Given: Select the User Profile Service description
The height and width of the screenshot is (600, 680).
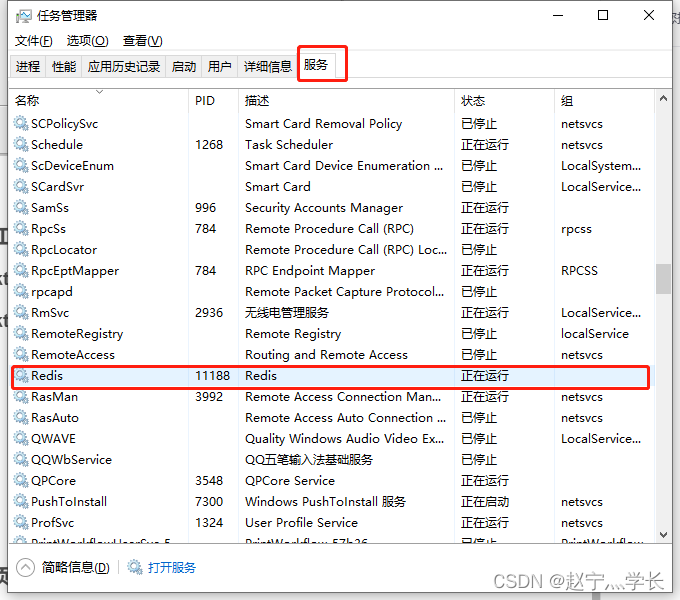Looking at the screenshot, I should [301, 522].
